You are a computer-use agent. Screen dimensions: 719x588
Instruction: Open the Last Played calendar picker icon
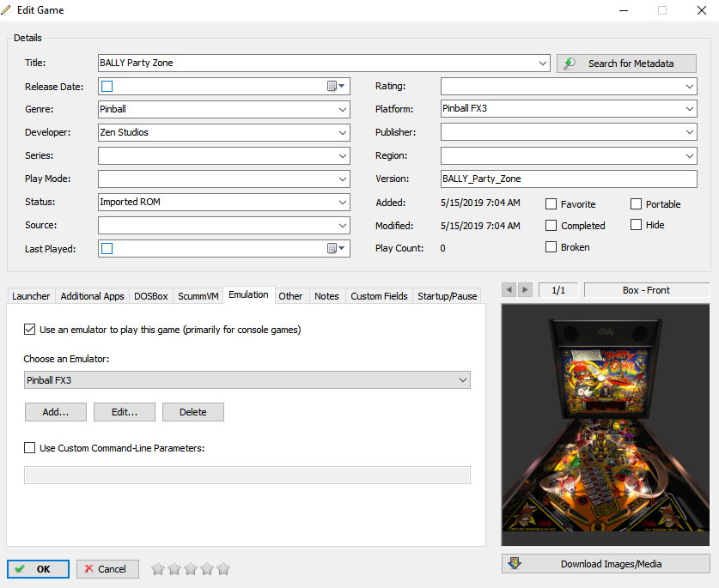tap(336, 248)
